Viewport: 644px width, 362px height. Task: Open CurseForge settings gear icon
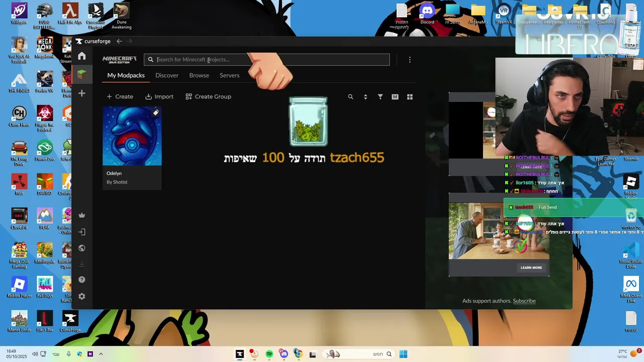(82, 297)
